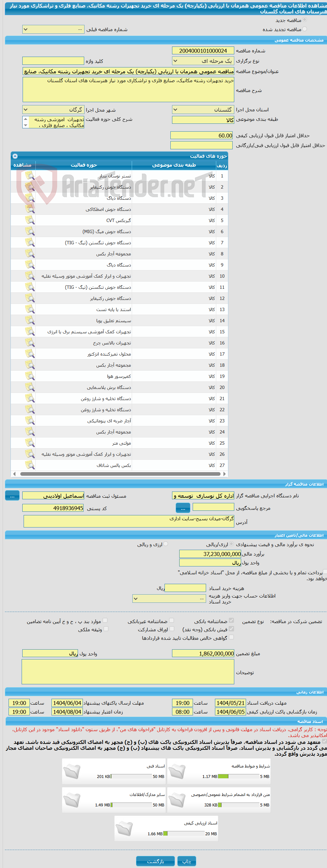Click طبقه بندی موضوعی column header
Viewport: 327px width, 868px height.
tap(174, 165)
